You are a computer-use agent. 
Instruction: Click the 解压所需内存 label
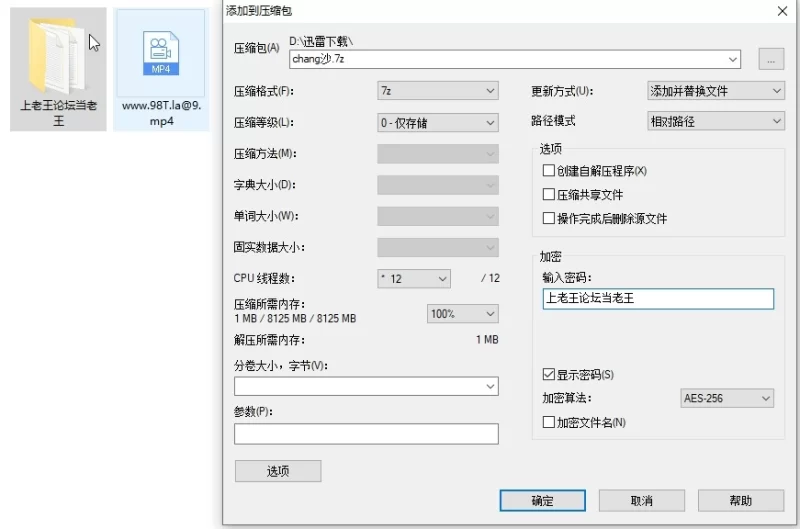click(269, 340)
